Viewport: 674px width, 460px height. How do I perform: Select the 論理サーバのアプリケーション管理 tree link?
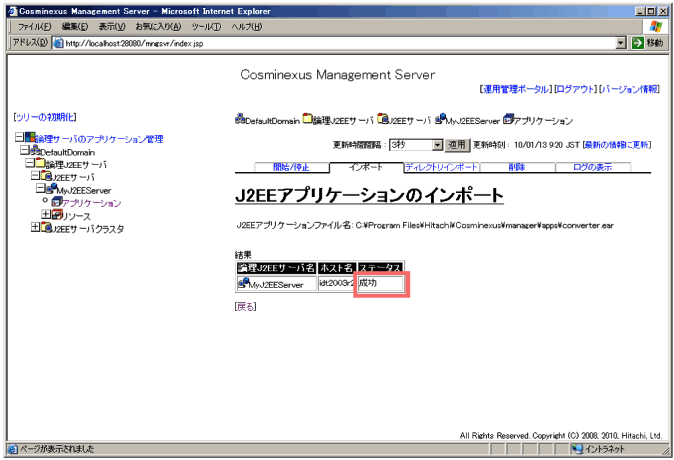(99, 139)
